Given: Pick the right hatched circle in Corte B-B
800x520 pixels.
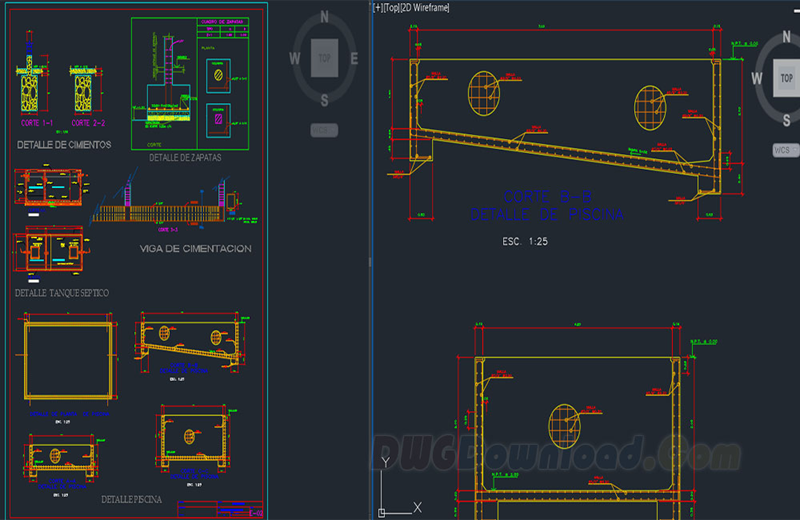Looking at the screenshot, I should [650, 108].
